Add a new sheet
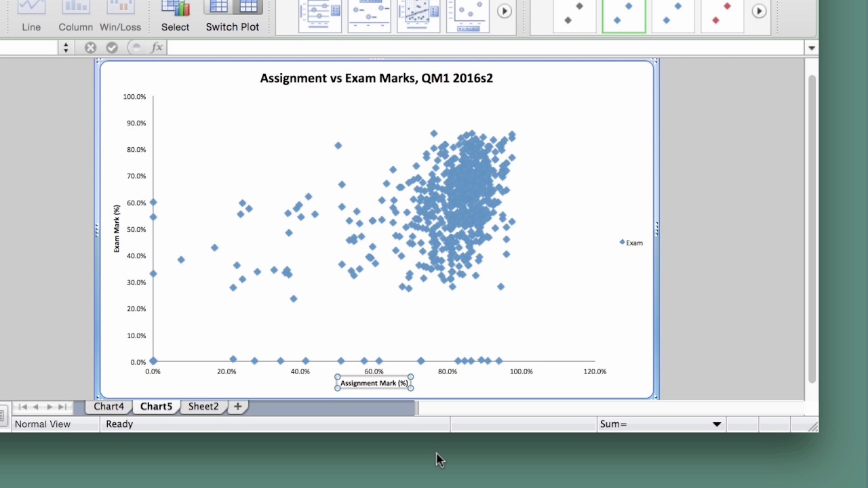The width and height of the screenshot is (868, 488). [x=237, y=407]
